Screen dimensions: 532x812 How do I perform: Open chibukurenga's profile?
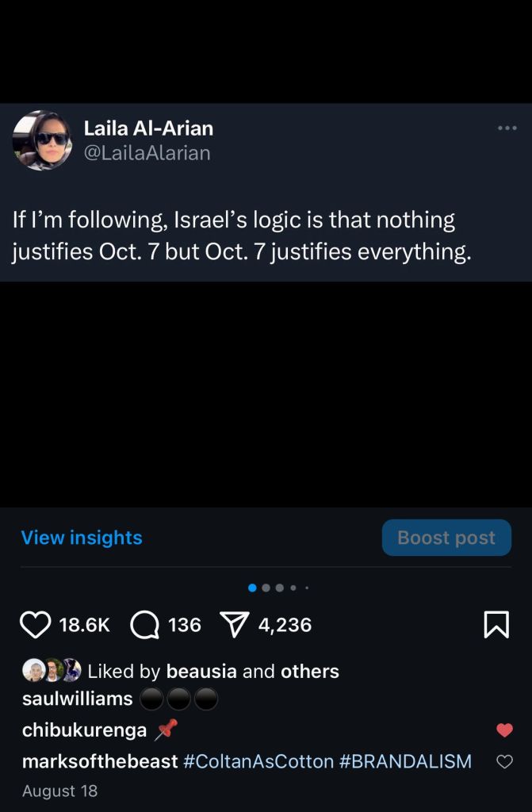pos(84,730)
